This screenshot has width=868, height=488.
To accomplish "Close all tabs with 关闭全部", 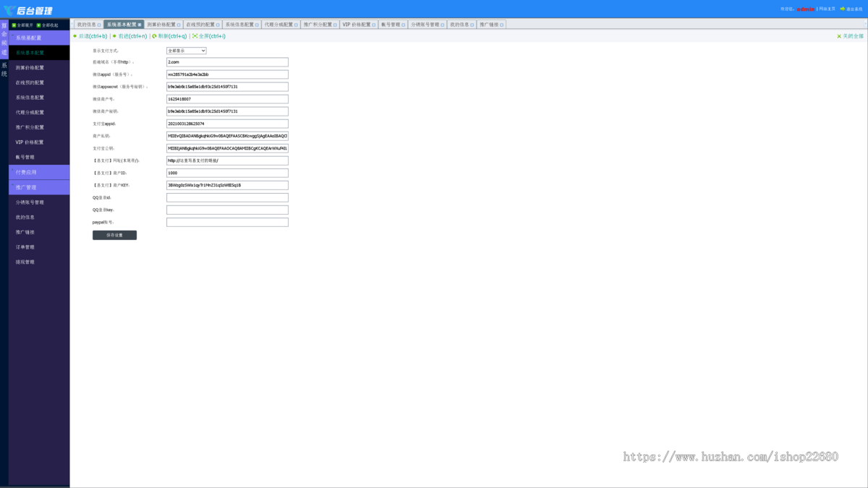I will [851, 36].
